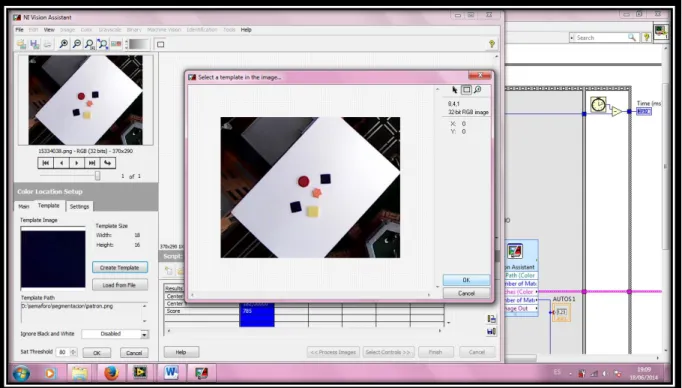This screenshot has height=388, width=682.
Task: Switch to the Main tab
Action: [24, 207]
